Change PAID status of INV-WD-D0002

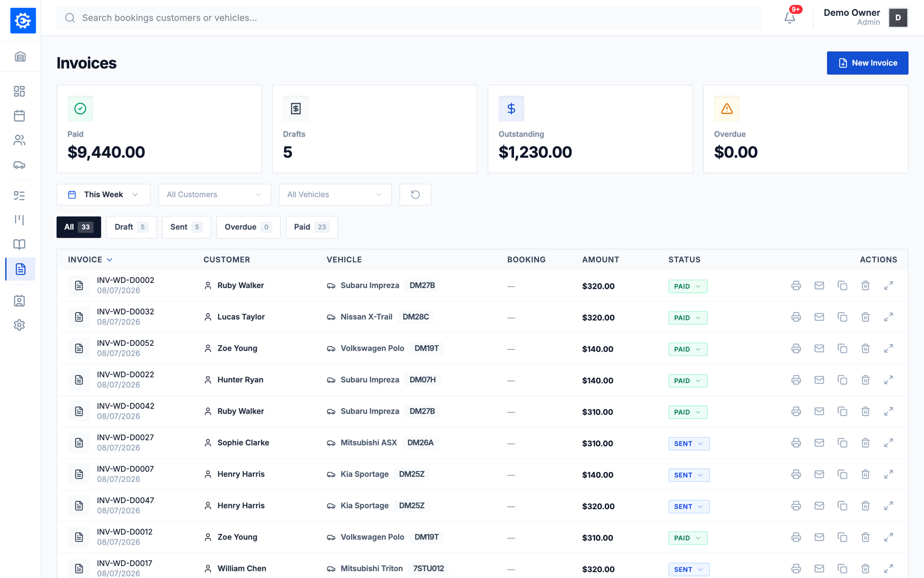[687, 286]
